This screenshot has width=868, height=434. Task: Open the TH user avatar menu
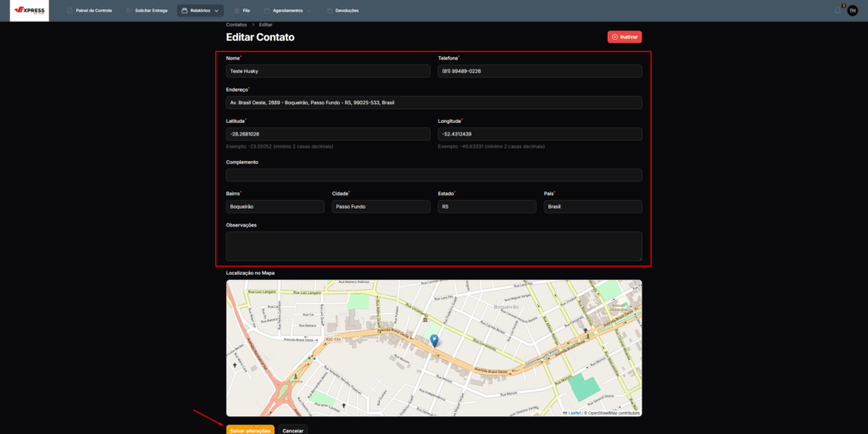(x=852, y=10)
